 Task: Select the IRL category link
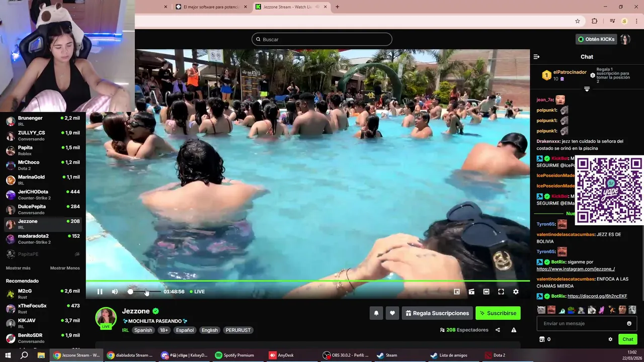[125, 330]
